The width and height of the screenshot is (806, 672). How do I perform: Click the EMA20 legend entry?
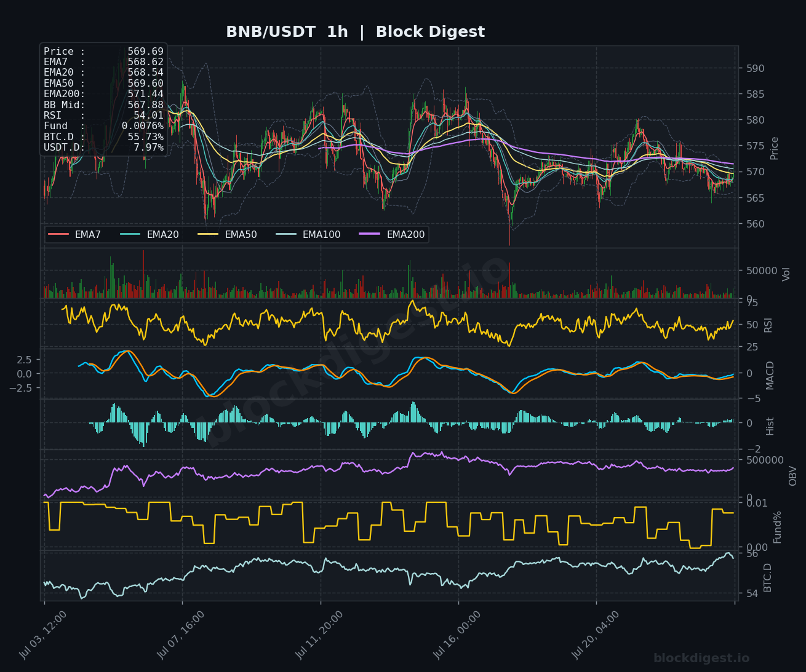pos(150,234)
